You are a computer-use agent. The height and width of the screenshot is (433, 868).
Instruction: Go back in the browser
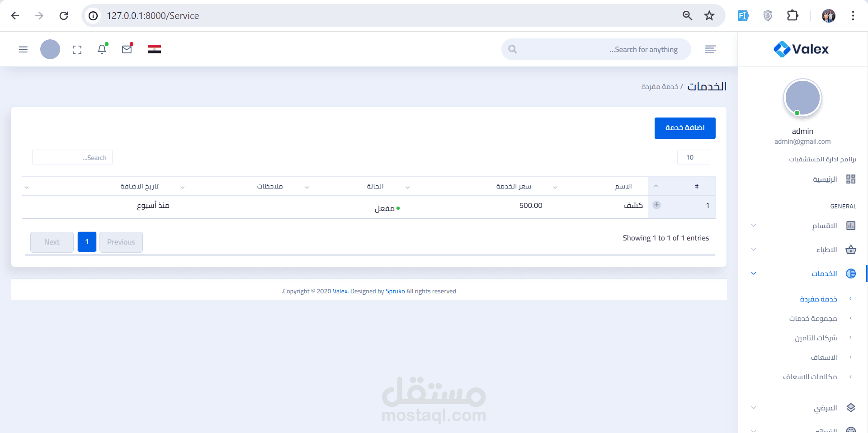15,16
